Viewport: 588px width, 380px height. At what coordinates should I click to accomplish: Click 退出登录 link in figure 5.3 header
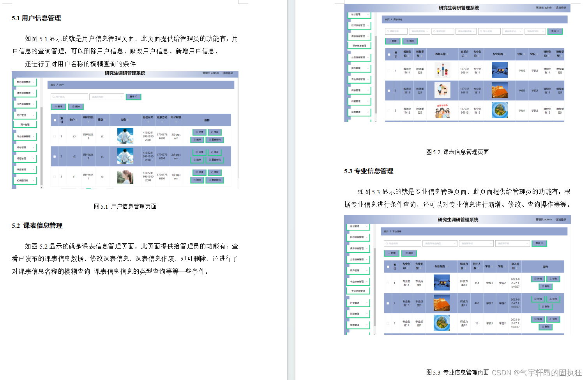[x=561, y=220]
